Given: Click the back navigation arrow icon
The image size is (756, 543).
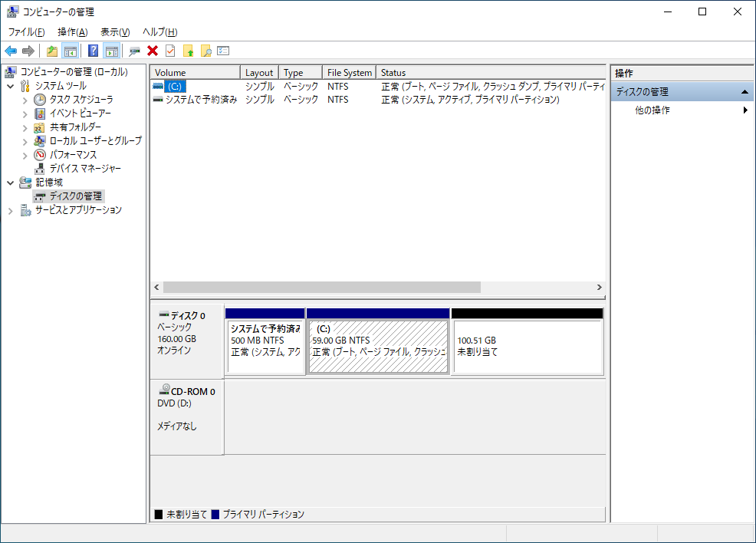Looking at the screenshot, I should pos(12,51).
